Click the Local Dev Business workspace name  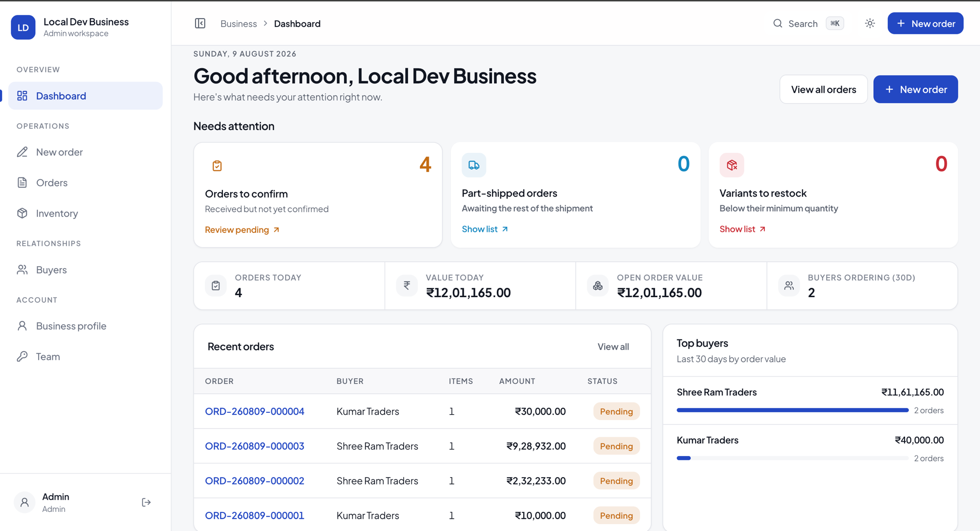pos(86,22)
